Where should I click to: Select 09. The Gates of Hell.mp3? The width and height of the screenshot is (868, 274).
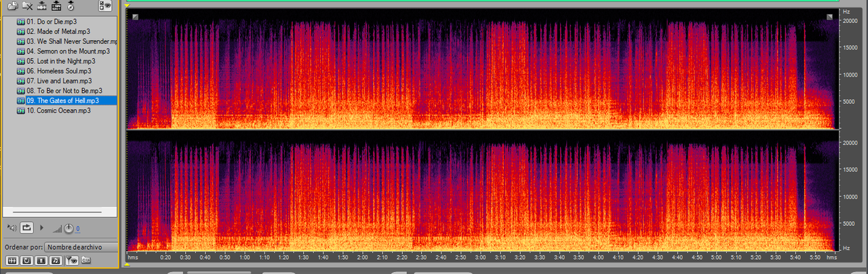63,100
